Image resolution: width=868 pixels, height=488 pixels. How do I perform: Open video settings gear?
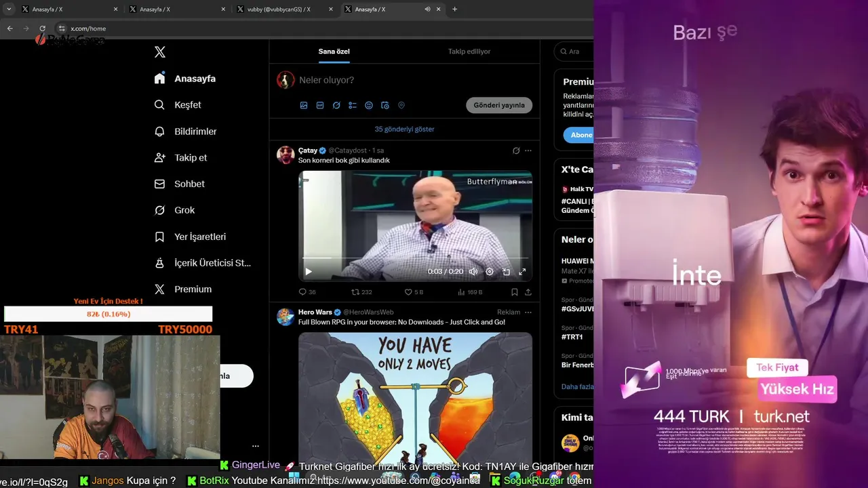490,272
